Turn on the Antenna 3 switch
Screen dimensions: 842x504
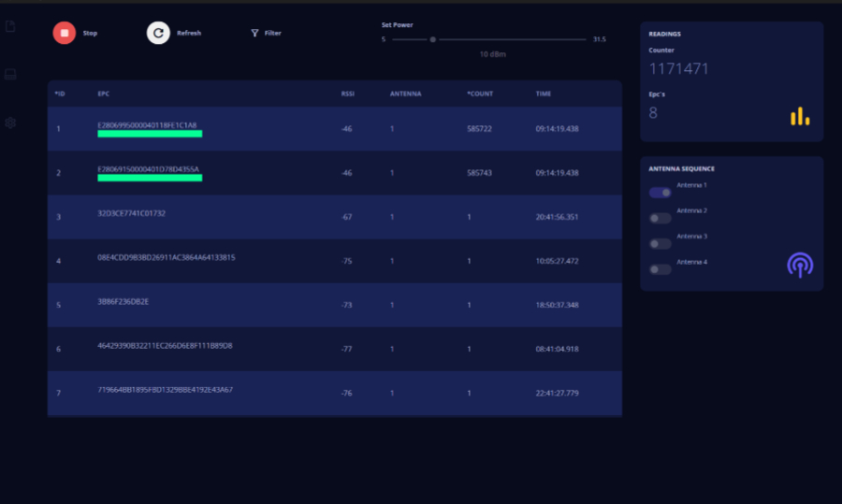pos(661,243)
